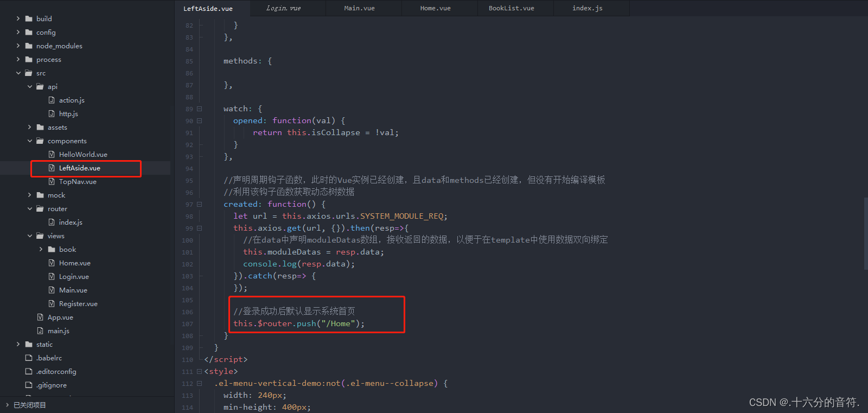Click the http.js file icon
868x413 pixels.
coord(52,113)
